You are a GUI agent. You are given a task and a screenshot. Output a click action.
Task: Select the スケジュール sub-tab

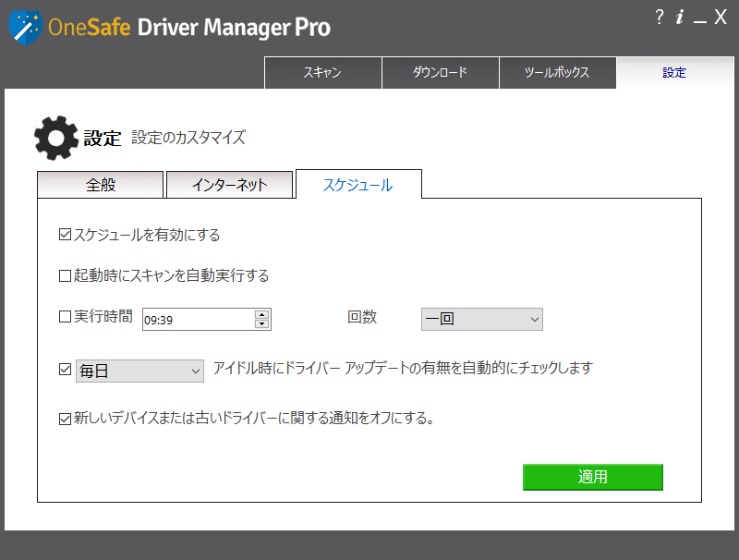[x=358, y=185]
